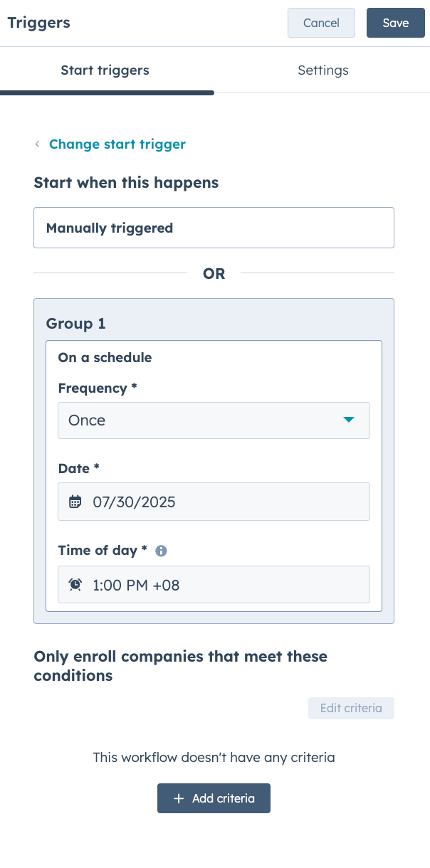
Task: Click the Frequency dropdown caret
Action: click(349, 420)
